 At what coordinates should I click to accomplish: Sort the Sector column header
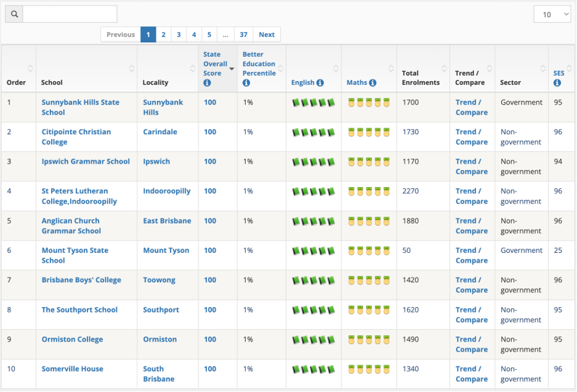coord(542,69)
